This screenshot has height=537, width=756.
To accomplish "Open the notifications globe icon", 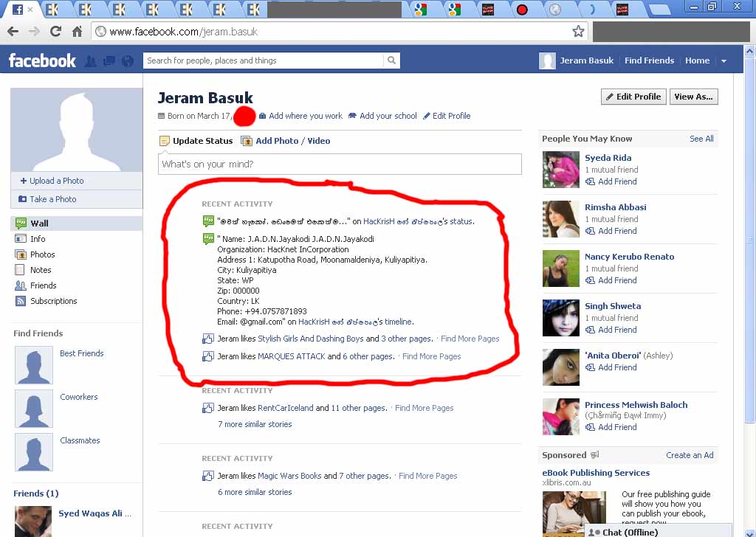I will tap(127, 61).
